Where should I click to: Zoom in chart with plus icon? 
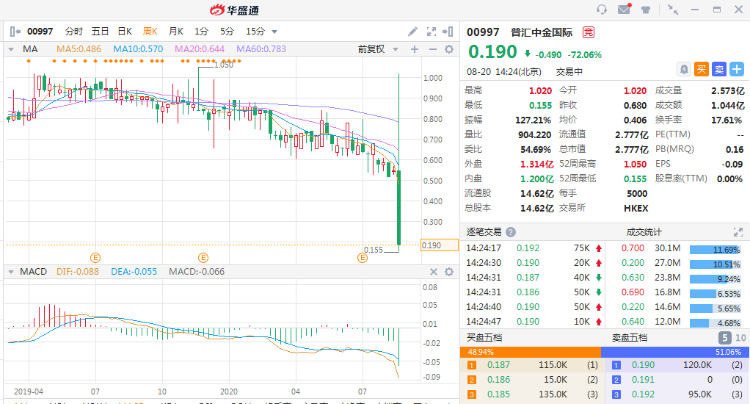click(x=415, y=49)
